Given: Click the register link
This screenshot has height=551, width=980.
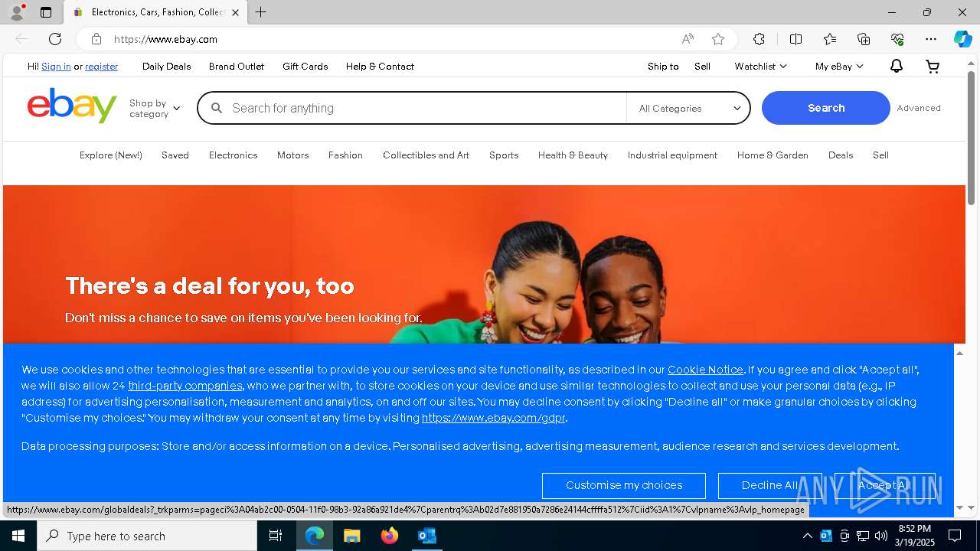Looking at the screenshot, I should (101, 67).
